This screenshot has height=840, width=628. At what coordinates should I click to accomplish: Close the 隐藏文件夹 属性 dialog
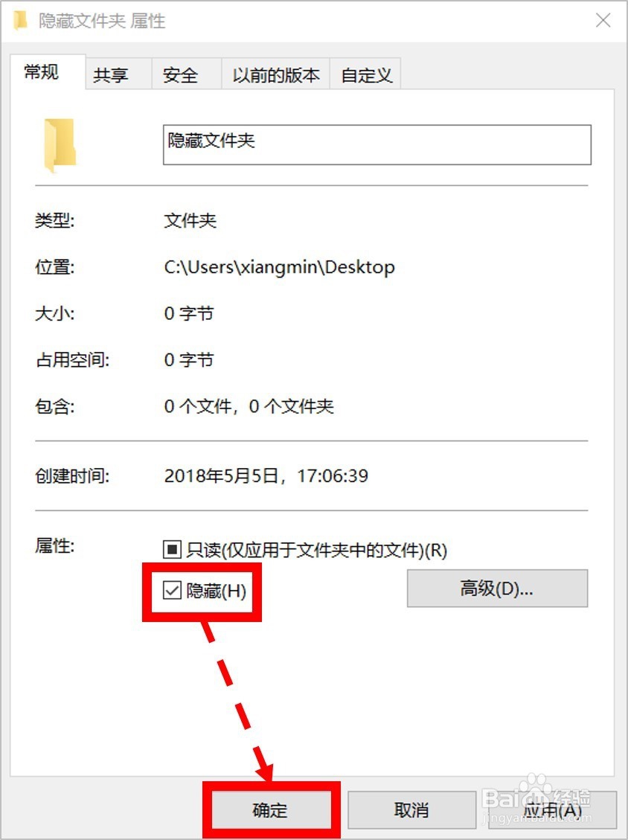pyautogui.click(x=603, y=20)
